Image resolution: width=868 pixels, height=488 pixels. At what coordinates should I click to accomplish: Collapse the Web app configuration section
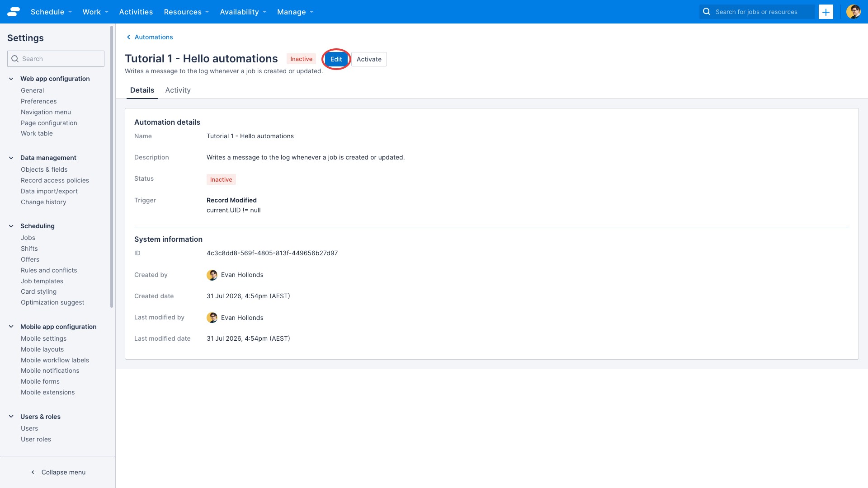[11, 79]
